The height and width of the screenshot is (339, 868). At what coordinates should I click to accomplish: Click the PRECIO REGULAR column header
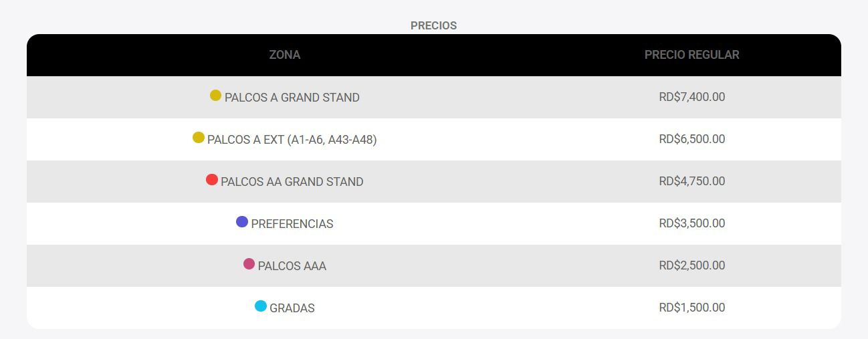(x=691, y=55)
